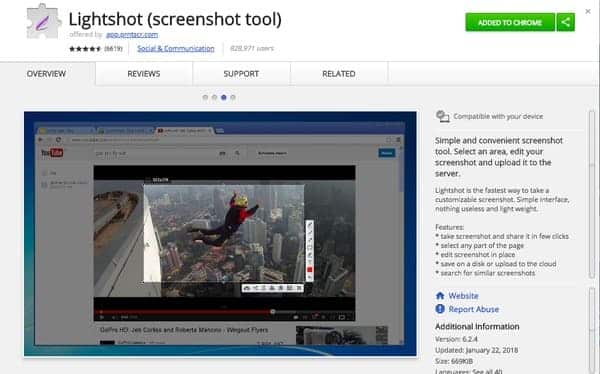The image size is (600, 374).
Task: Click the Lightshot (screenshot tool) title
Action: (175, 19)
